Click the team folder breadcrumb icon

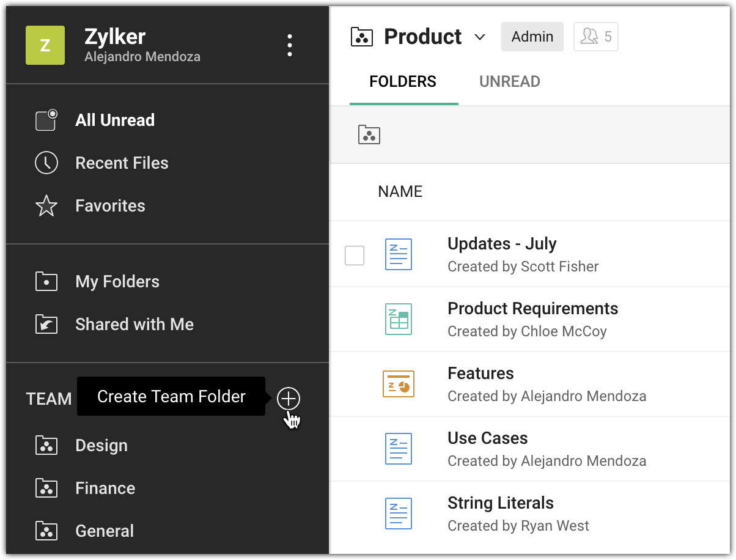369,134
